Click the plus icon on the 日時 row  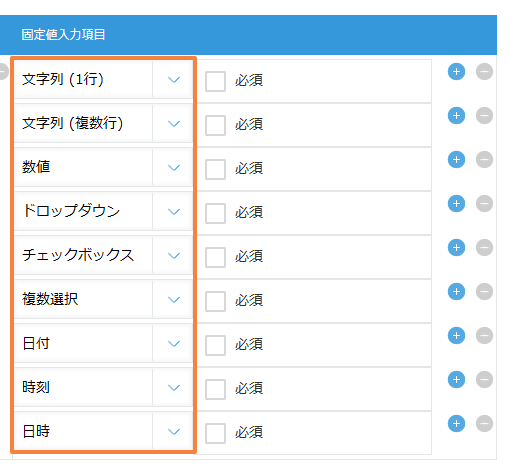point(456,424)
